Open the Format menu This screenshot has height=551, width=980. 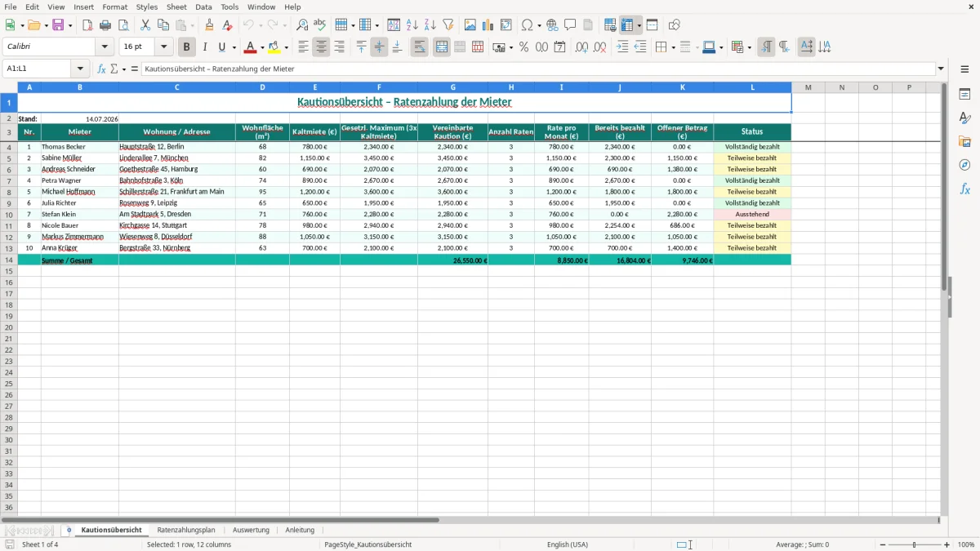pos(115,7)
